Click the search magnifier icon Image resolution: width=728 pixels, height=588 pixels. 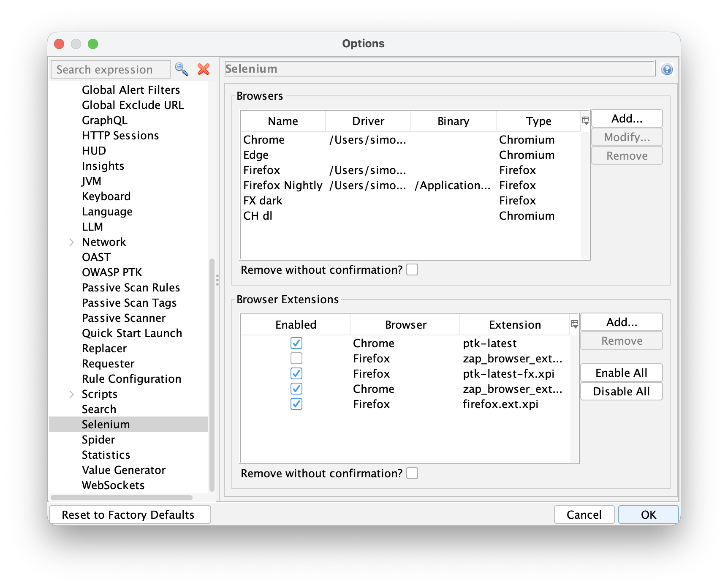coord(182,69)
